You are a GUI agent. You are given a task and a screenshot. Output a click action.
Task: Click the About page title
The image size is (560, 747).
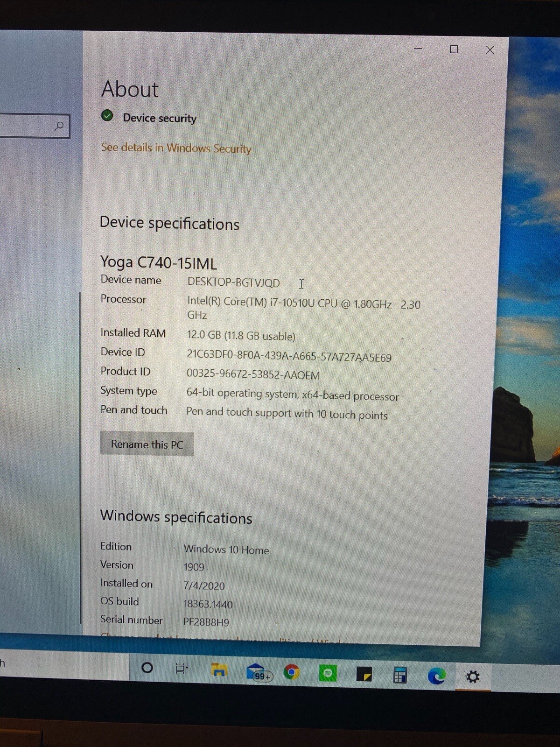(130, 89)
